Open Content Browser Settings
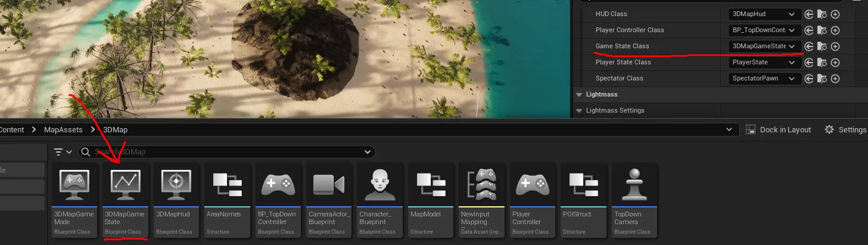The image size is (868, 245). click(x=845, y=129)
